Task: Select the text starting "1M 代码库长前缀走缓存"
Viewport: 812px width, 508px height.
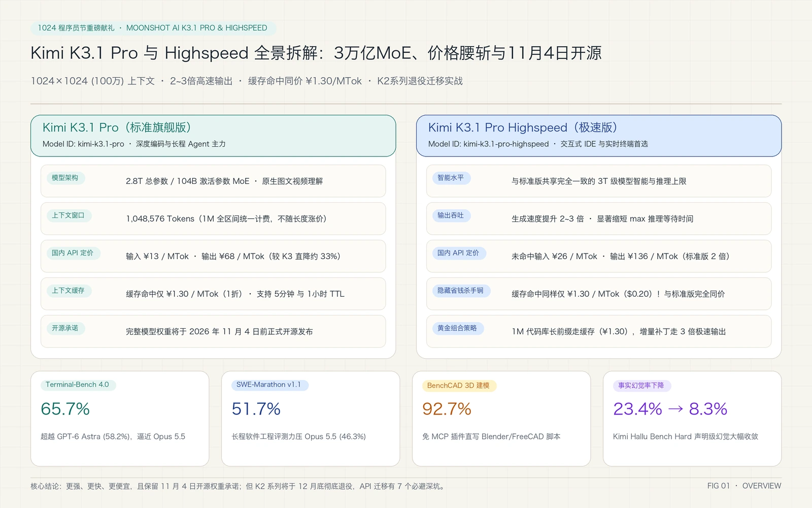Action: (x=619, y=332)
